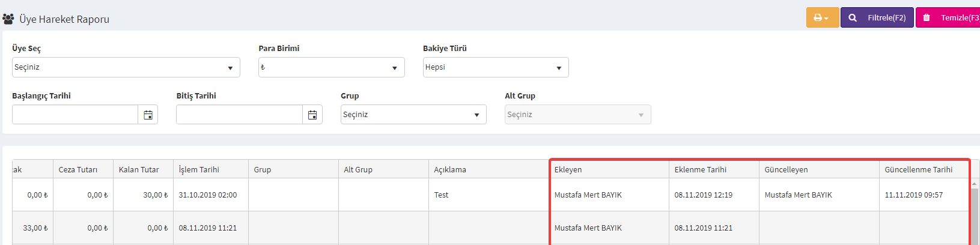
Task: Focus the Başlangıç Tarihi date field
Action: [x=75, y=115]
